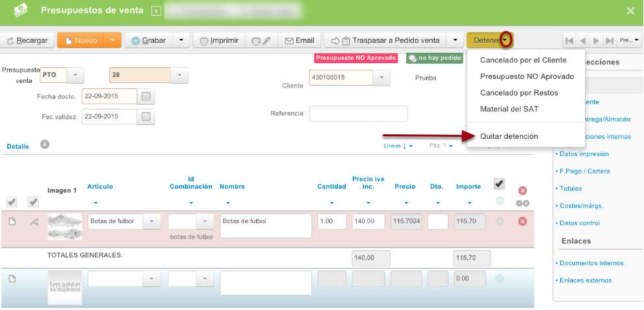Send the quote via Email button
This screenshot has height=310, width=644.
pos(300,40)
